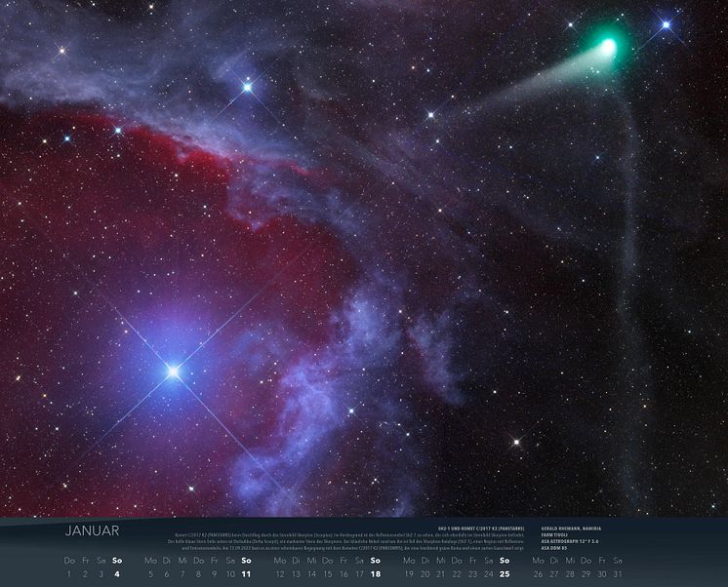The width and height of the screenshot is (728, 587).
Task: Select Sunday 11 in the calendar
Action: 246,574
